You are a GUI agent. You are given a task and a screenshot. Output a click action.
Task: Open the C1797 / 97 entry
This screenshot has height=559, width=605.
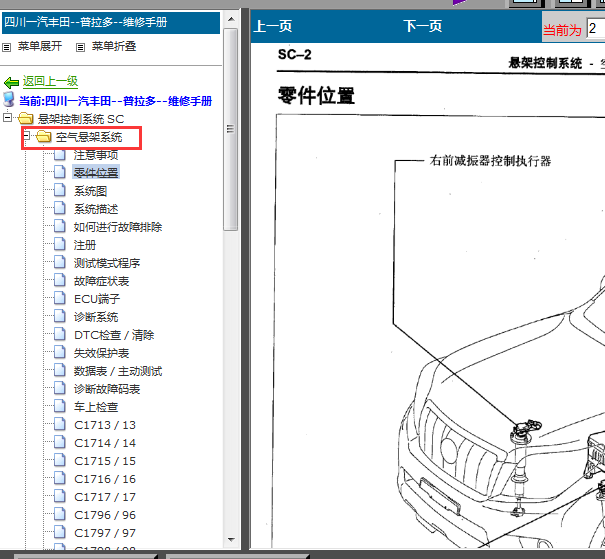(x=105, y=533)
